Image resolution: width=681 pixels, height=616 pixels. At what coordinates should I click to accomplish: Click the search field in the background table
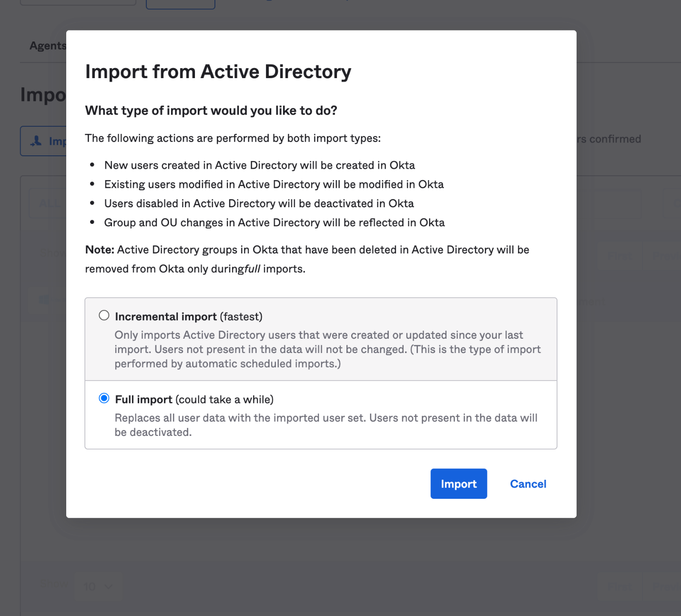coord(618,204)
